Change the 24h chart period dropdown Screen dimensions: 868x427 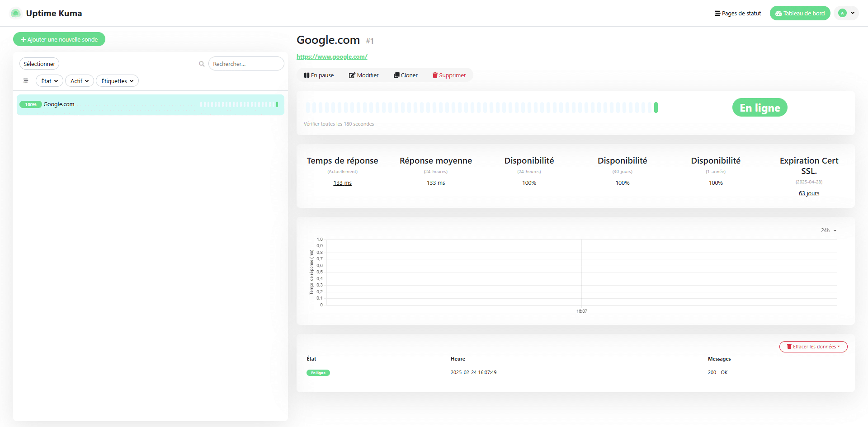(x=828, y=230)
